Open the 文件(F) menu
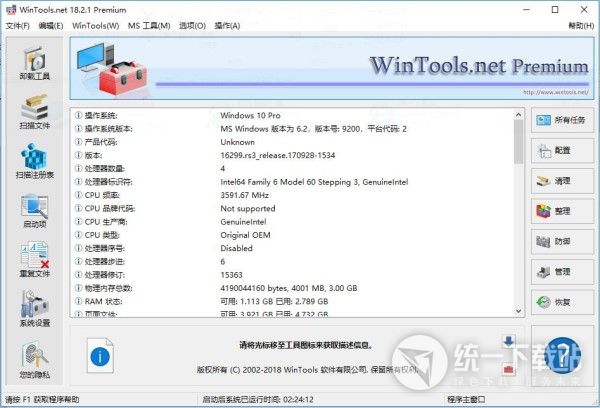Screen dimensions: 600x408 tap(18, 26)
